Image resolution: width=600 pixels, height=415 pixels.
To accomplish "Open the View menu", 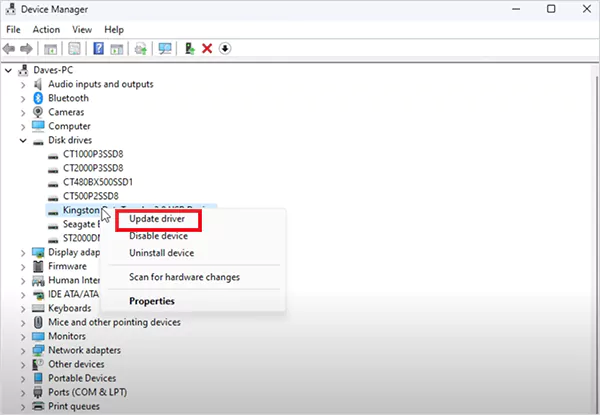I will point(82,29).
